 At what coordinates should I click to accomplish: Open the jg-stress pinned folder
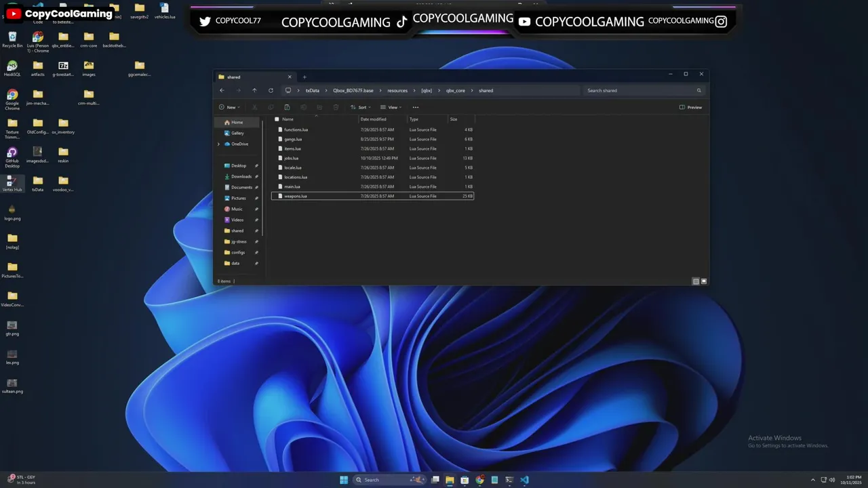[x=239, y=241]
